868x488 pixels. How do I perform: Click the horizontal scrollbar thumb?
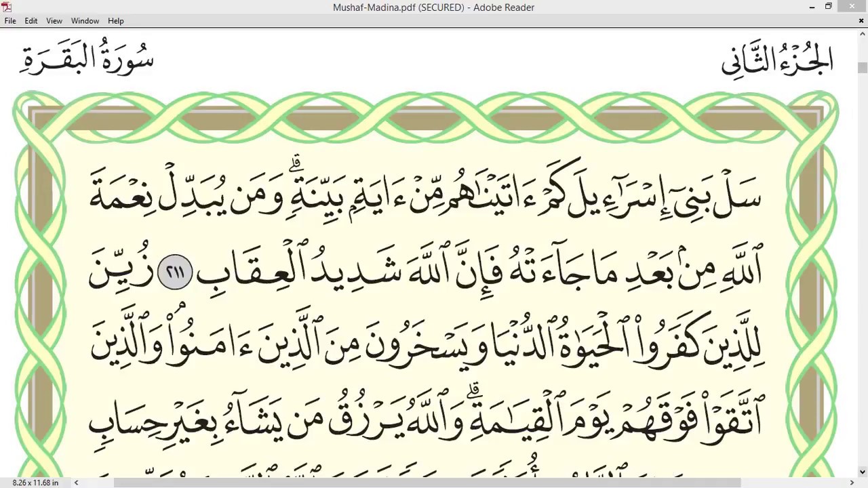click(x=427, y=483)
